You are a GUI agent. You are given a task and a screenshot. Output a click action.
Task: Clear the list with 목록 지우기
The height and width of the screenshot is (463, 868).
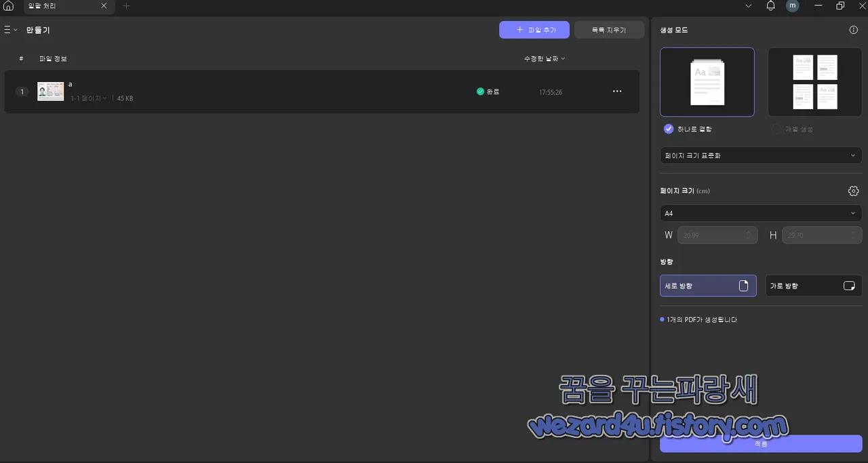click(608, 29)
